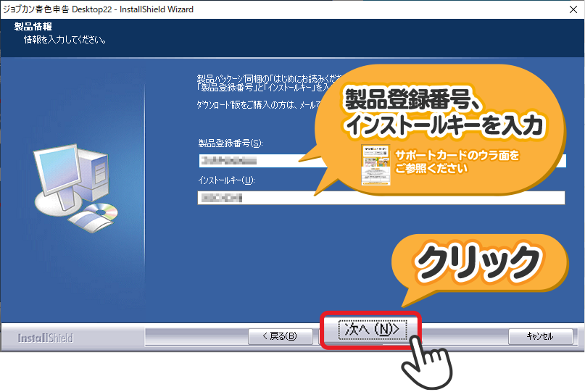Cancel setup with the キャンセル button
The width and height of the screenshot is (585, 392).
click(x=540, y=336)
